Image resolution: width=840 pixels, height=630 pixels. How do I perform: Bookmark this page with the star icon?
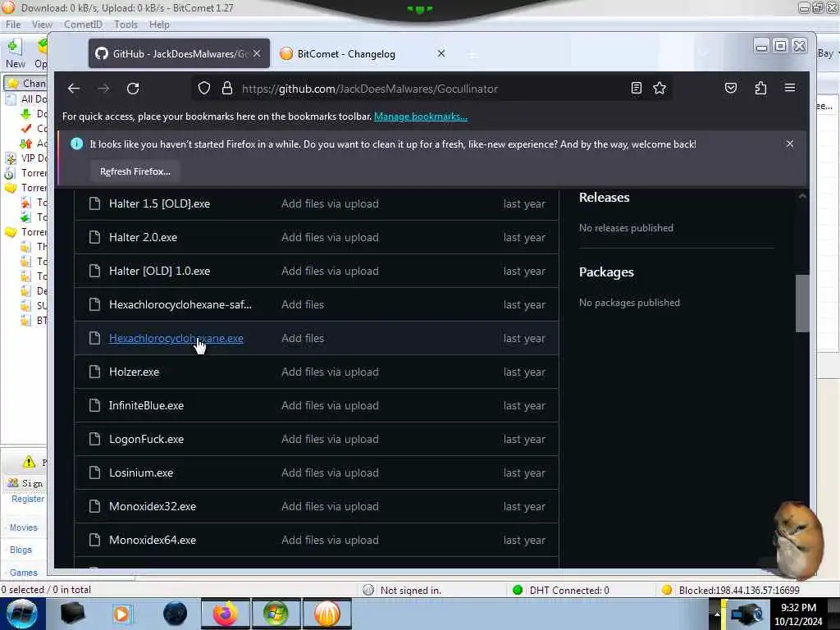pyautogui.click(x=660, y=88)
